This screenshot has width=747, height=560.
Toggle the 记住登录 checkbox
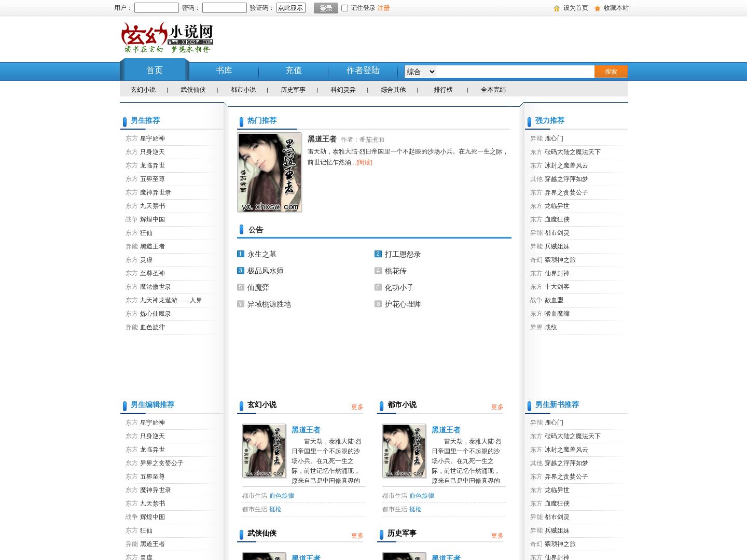coord(344,8)
